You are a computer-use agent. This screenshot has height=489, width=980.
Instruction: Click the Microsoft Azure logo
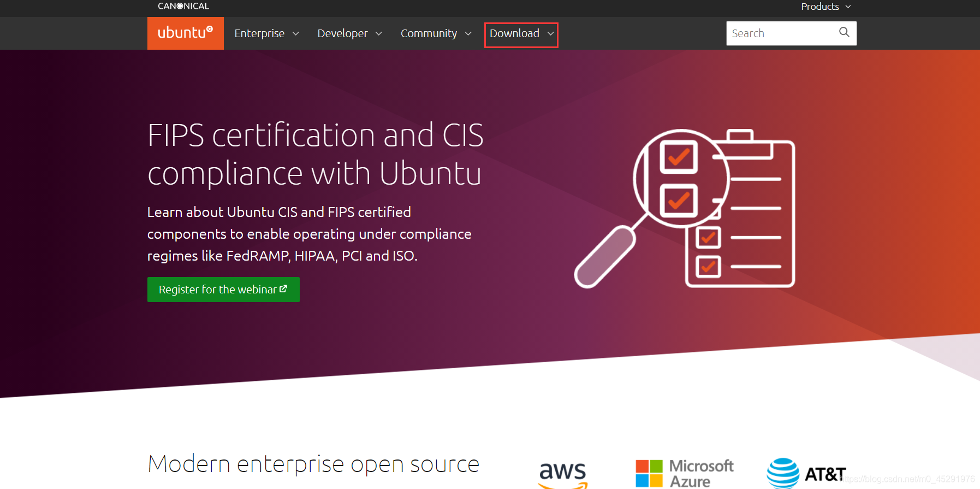pyautogui.click(x=685, y=473)
